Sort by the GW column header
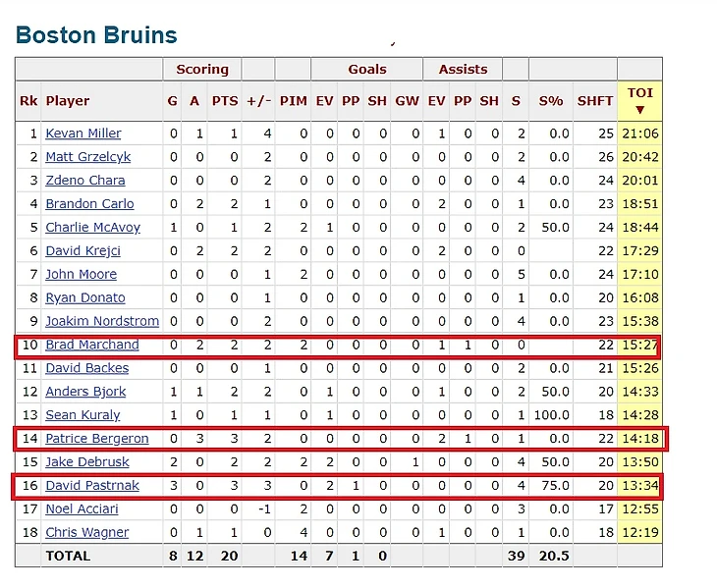The image size is (717, 588). click(408, 100)
